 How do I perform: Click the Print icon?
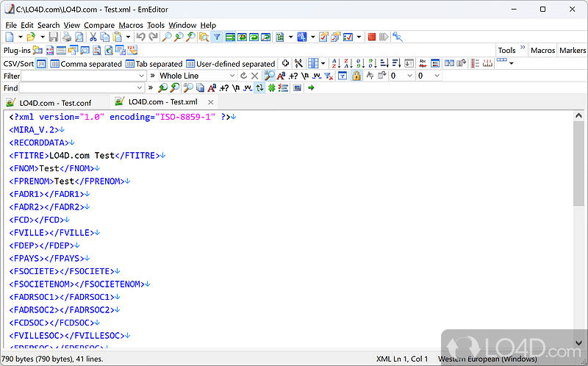click(x=67, y=37)
